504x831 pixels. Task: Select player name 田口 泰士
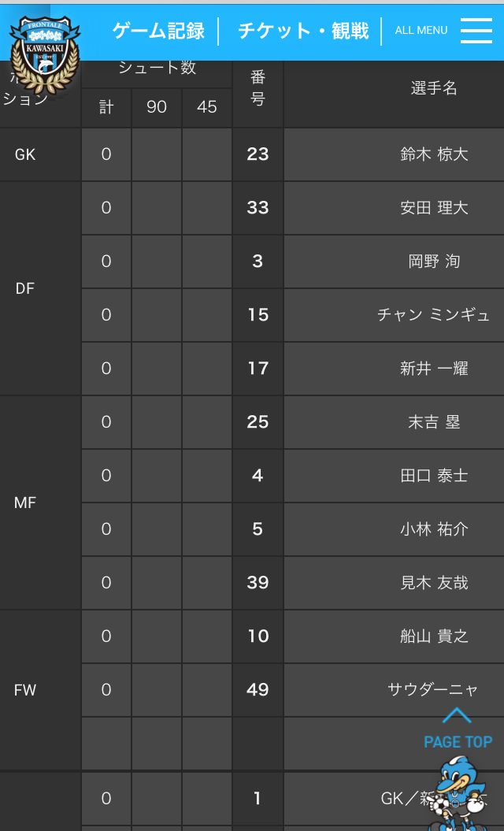[434, 476]
